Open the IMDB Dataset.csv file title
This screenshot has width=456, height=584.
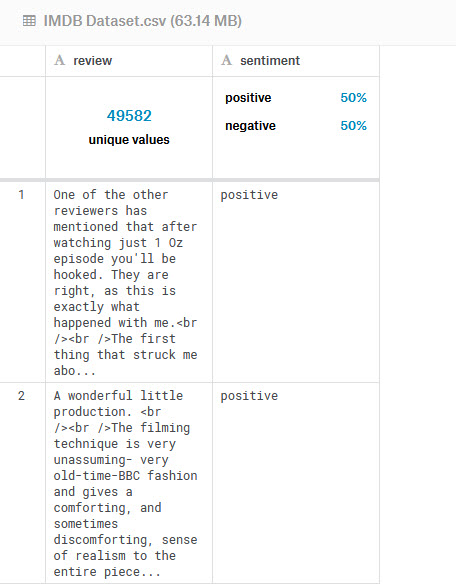click(x=143, y=21)
